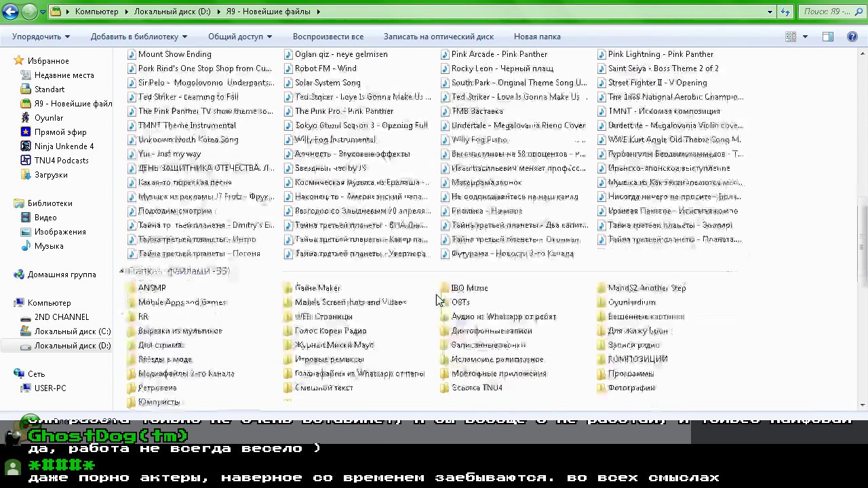Click the Локальный диск (C:) drive icon
This screenshot has width=868, height=488.
tap(26, 331)
